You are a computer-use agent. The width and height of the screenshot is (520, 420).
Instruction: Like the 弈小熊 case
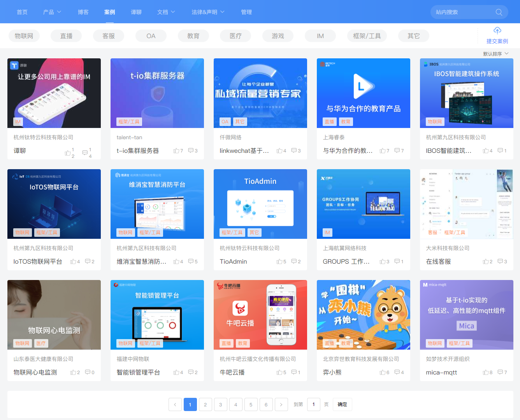point(383,372)
